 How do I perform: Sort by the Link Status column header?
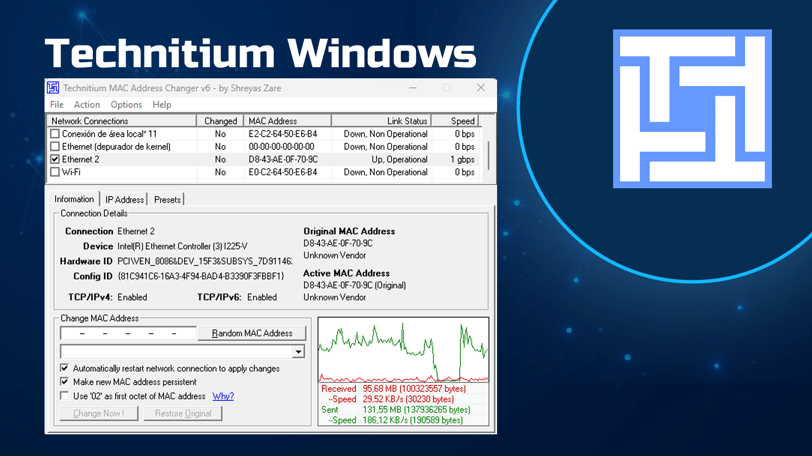pyautogui.click(x=381, y=121)
